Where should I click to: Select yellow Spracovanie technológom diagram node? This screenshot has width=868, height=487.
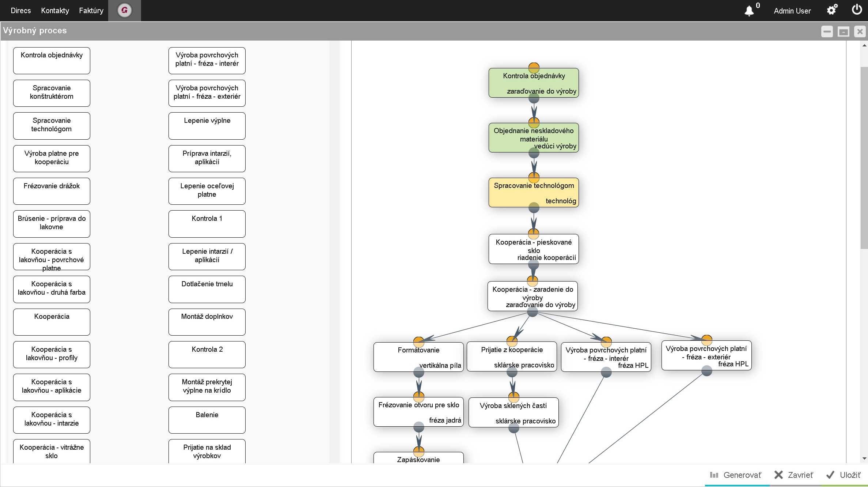point(534,193)
